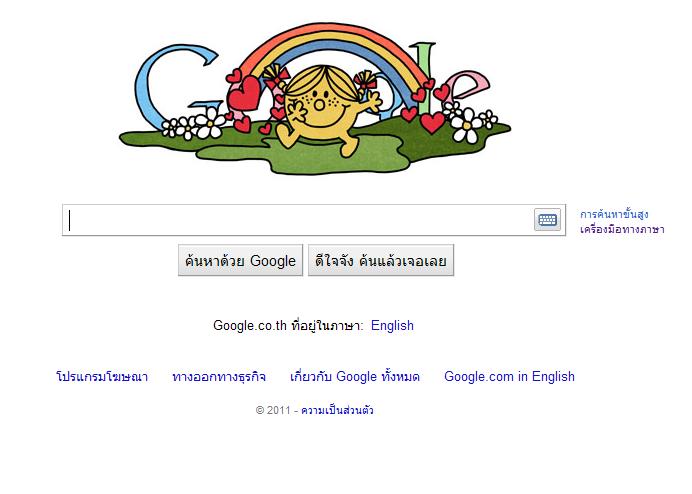The height and width of the screenshot is (494, 692).
Task: Open the โปรแกรมโฆษณา advertising link
Action: click(x=102, y=377)
